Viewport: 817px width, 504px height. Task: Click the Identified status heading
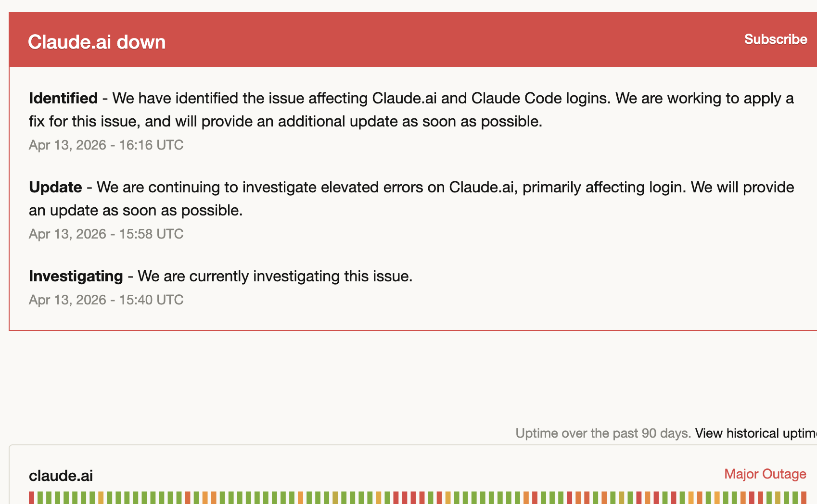point(63,98)
